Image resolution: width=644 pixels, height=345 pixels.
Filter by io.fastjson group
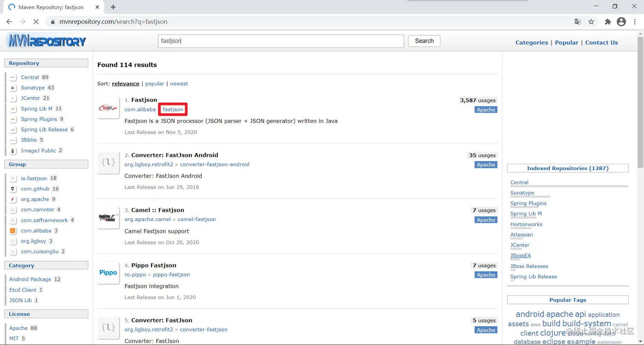click(x=34, y=178)
